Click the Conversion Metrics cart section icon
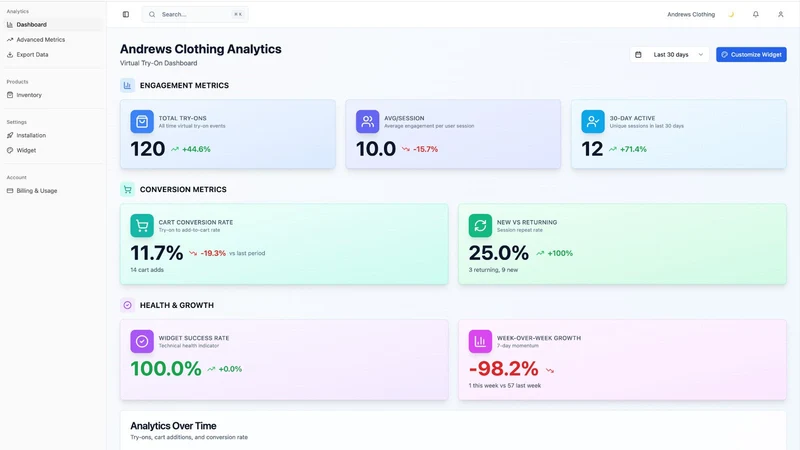The image size is (800, 450). [127, 189]
